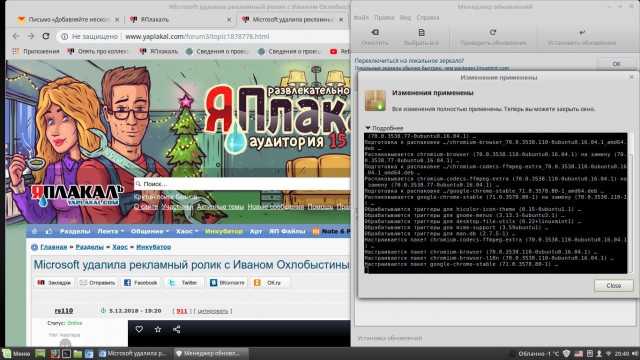Open the Инкубатор nav item
Image resolution: width=640 pixels, height=360 pixels.
pyautogui.click(x=224, y=231)
